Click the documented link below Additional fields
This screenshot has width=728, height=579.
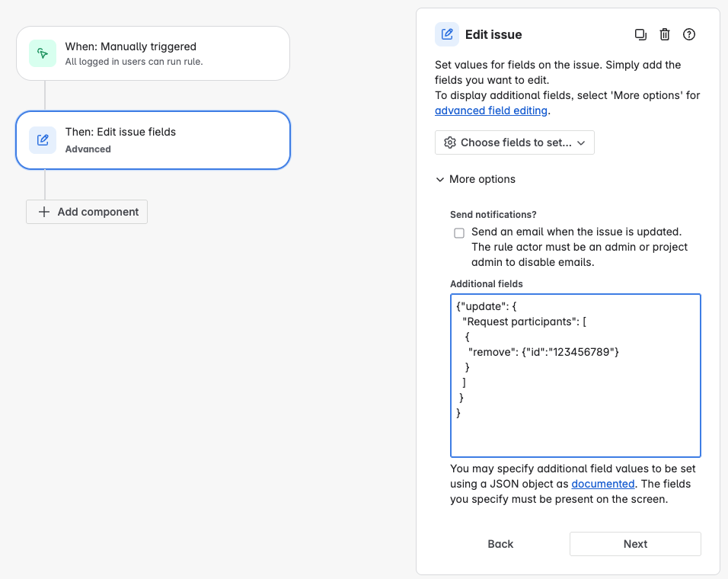pyautogui.click(x=602, y=484)
